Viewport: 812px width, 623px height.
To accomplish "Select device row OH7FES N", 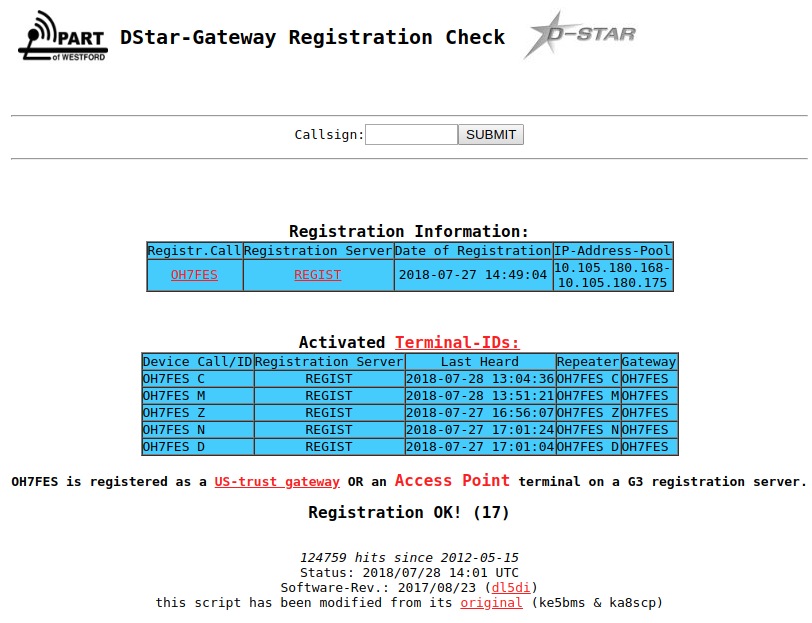I will (410, 430).
